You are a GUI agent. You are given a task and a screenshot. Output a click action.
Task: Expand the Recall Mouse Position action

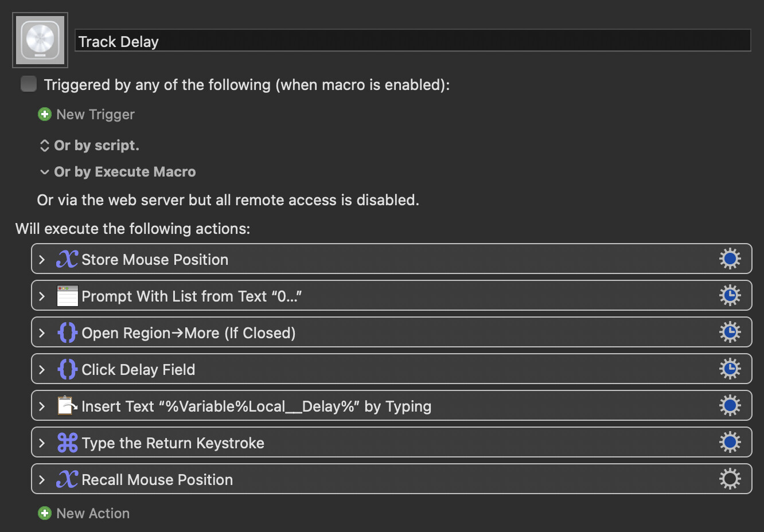point(42,480)
